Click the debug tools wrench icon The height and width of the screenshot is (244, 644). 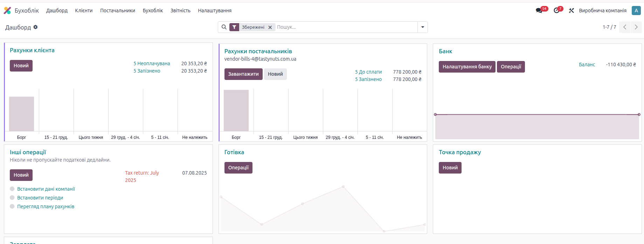click(572, 11)
